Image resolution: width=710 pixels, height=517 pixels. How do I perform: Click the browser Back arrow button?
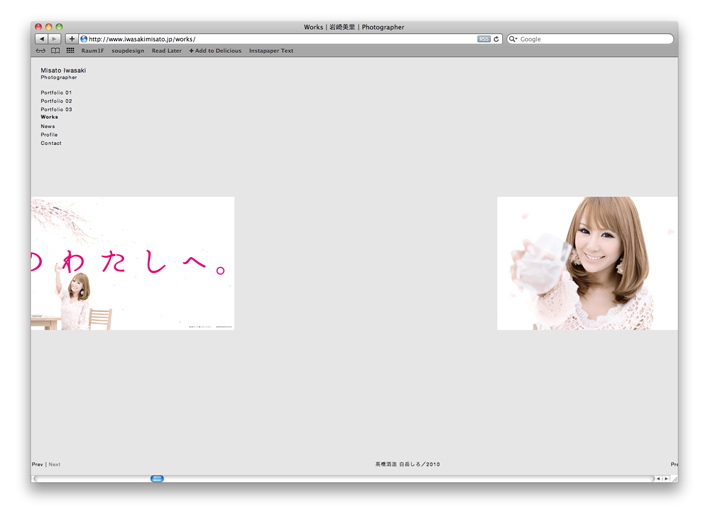41,39
